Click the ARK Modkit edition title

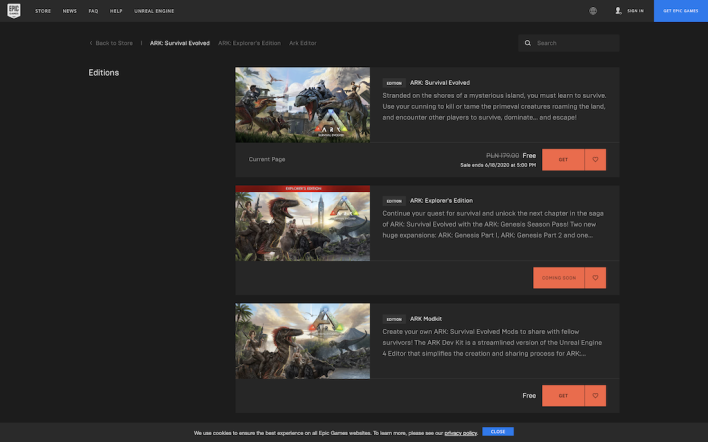click(x=426, y=319)
